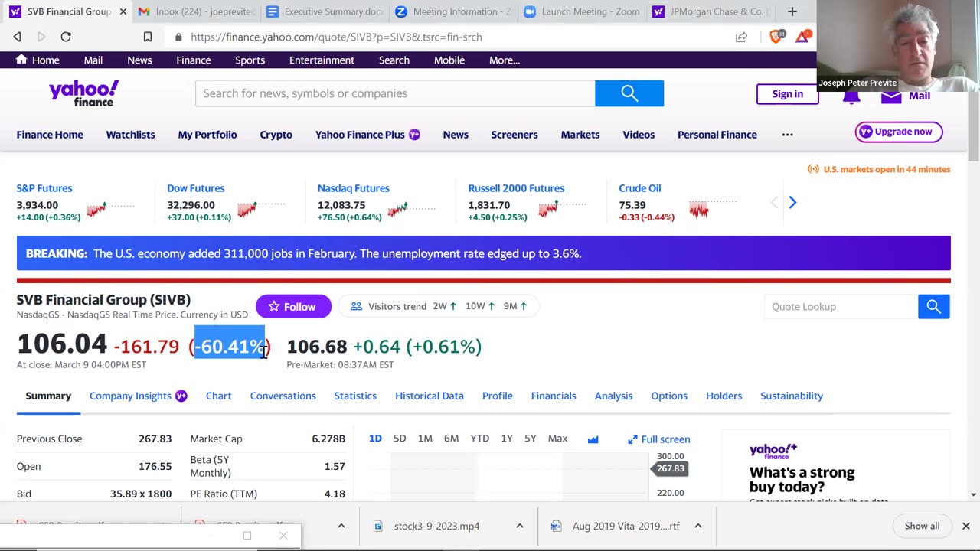Click visitors trend people icon
The image size is (980, 551).
coord(356,306)
